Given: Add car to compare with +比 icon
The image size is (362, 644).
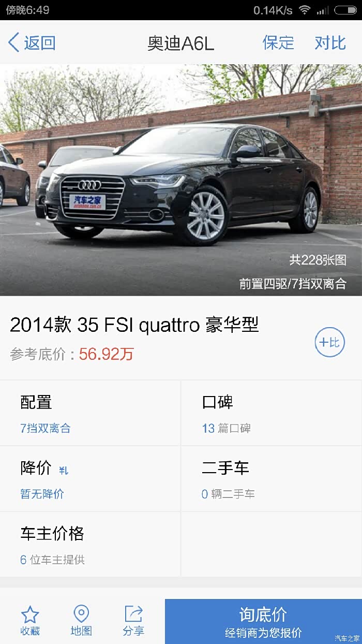Looking at the screenshot, I should 330,342.
